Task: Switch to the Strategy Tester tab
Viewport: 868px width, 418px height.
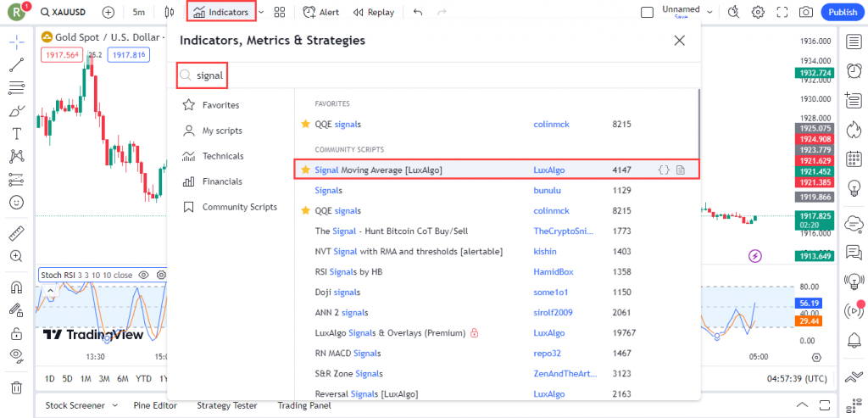Action: tap(227, 405)
